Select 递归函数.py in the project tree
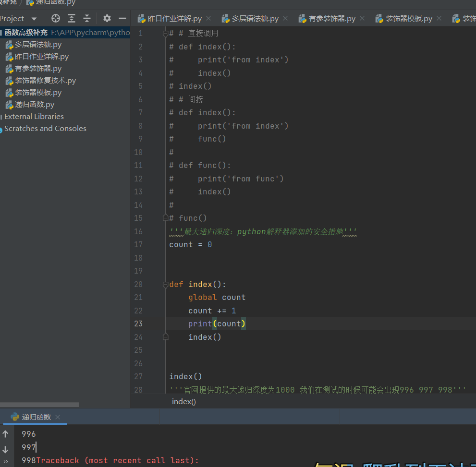 (x=35, y=105)
